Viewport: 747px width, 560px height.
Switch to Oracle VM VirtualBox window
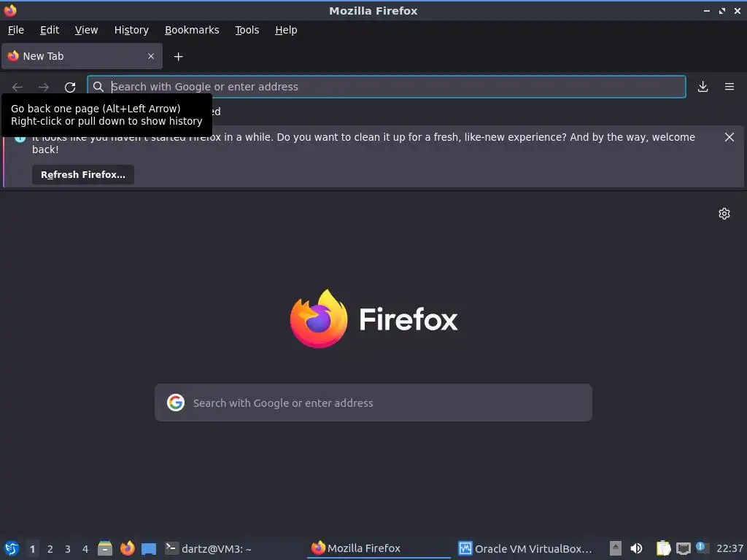pos(525,548)
